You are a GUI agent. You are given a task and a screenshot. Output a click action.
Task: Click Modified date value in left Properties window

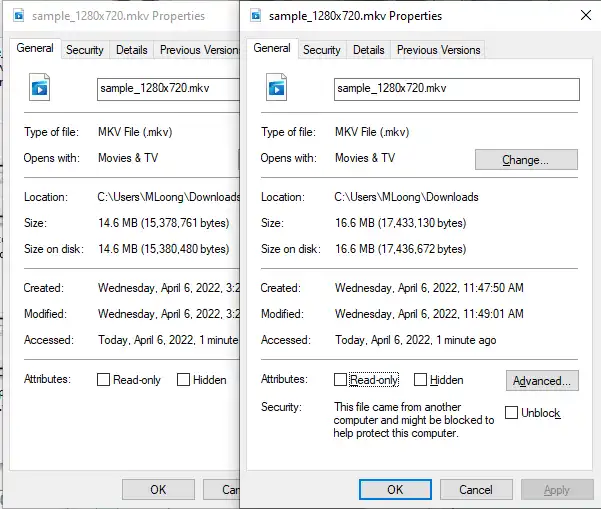169,314
